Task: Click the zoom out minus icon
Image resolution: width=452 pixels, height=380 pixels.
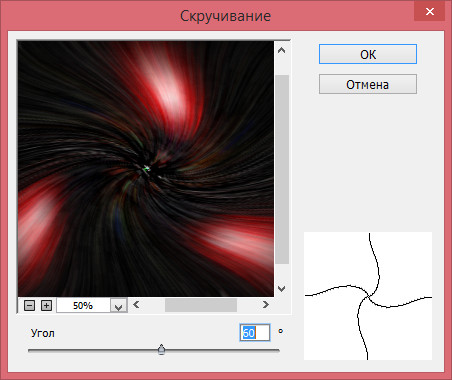Action: [x=29, y=305]
